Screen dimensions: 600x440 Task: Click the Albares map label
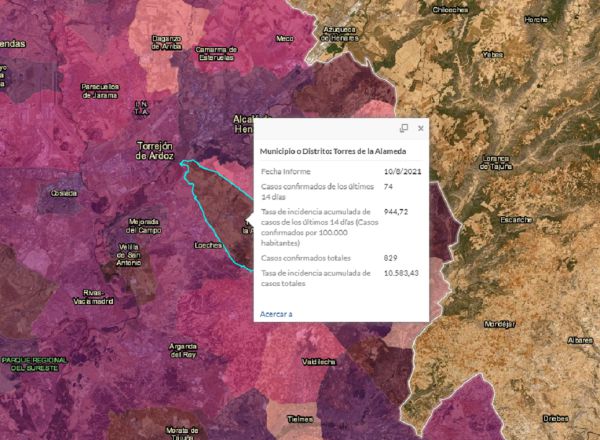[x=580, y=341]
